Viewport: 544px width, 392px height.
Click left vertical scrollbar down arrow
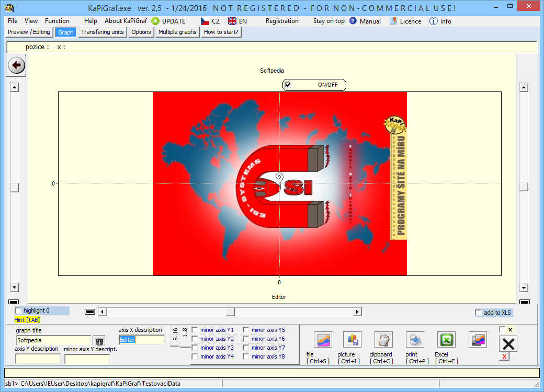14,287
